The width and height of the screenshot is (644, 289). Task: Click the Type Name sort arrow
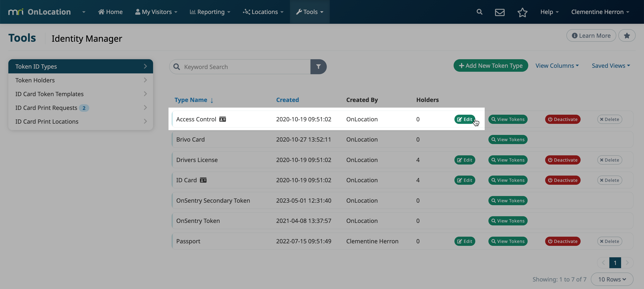pos(212,100)
